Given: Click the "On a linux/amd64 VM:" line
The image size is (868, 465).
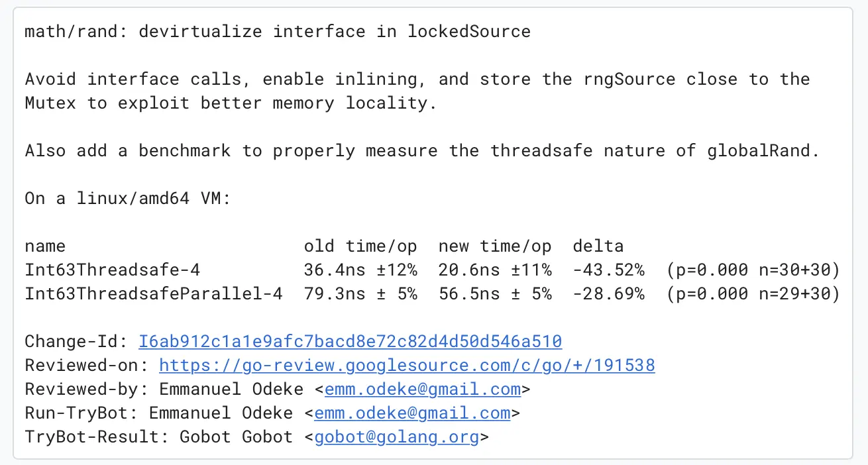Looking at the screenshot, I should coord(128,199).
